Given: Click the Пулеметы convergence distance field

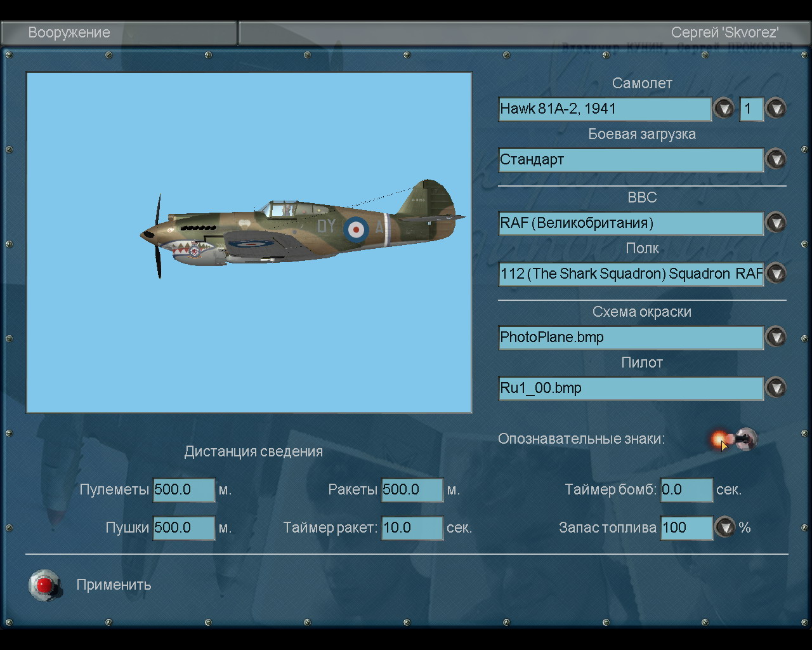Looking at the screenshot, I should coord(184,489).
